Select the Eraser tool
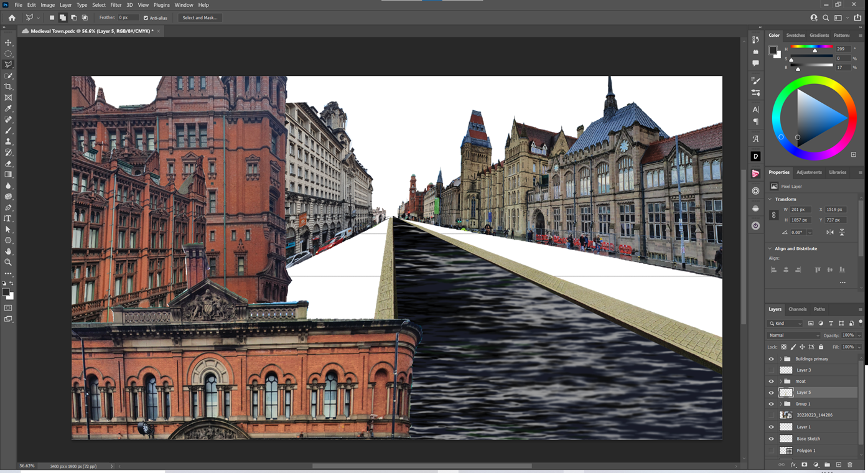 (8, 164)
